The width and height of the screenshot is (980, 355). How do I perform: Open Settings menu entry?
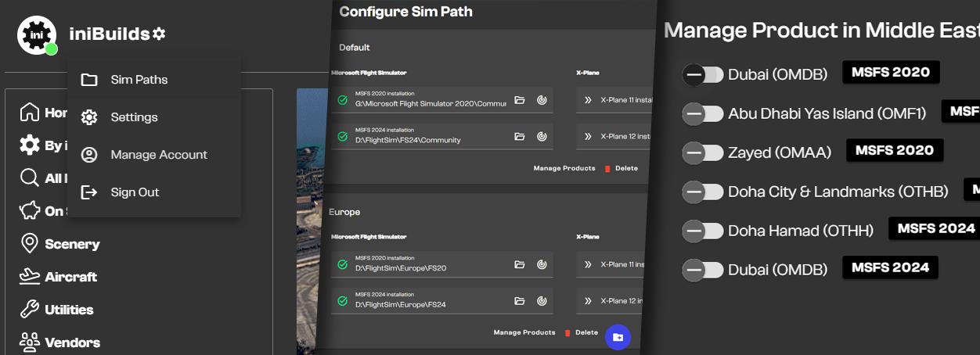click(154, 117)
